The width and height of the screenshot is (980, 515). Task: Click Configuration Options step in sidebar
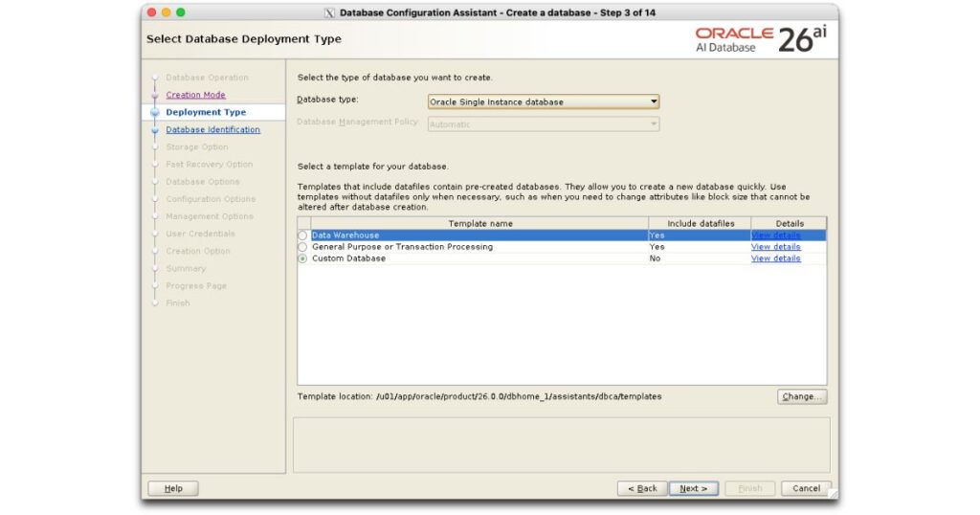(211, 199)
